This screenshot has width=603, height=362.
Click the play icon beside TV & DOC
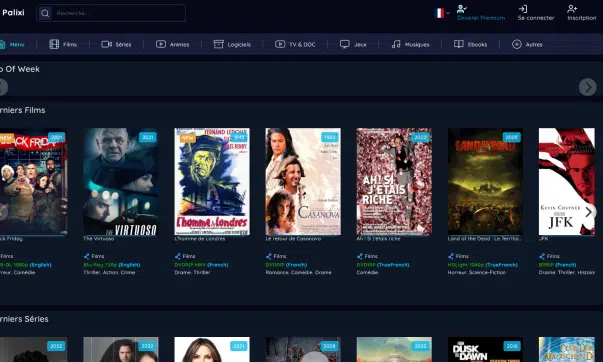click(280, 44)
